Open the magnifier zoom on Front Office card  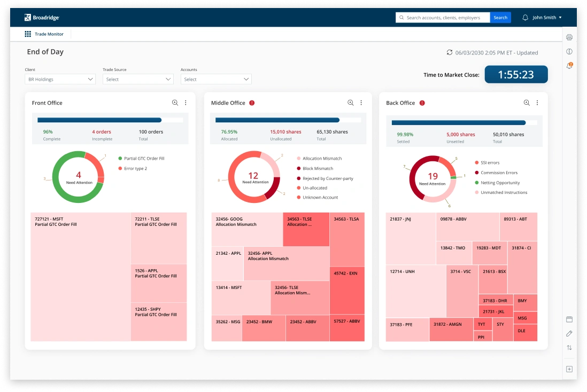point(175,103)
